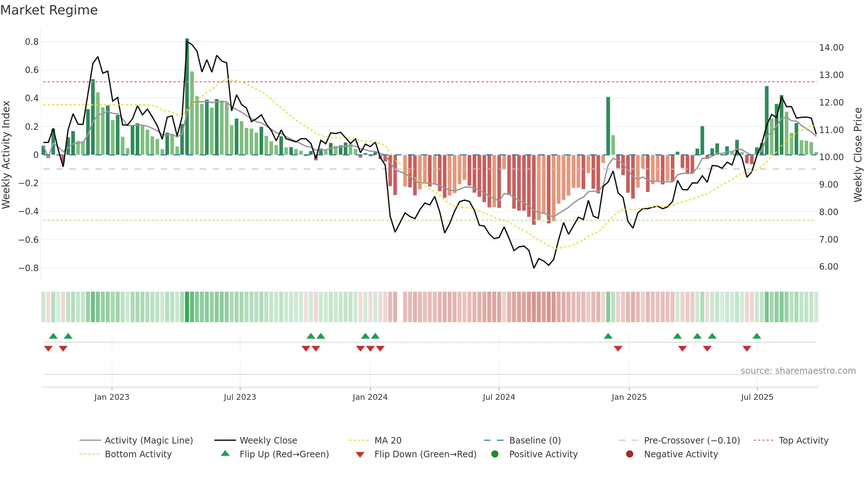The image size is (868, 488).
Task: Click the Jul 2025 x-axis label
Action: (x=757, y=397)
